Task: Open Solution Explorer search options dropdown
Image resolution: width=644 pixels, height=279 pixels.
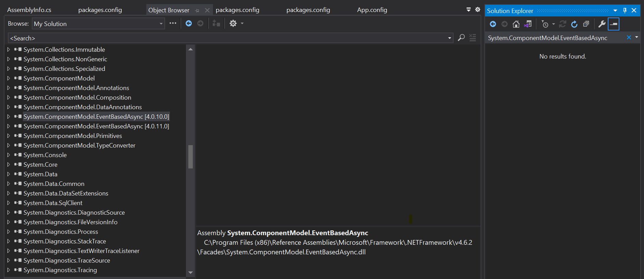Action: 636,37
